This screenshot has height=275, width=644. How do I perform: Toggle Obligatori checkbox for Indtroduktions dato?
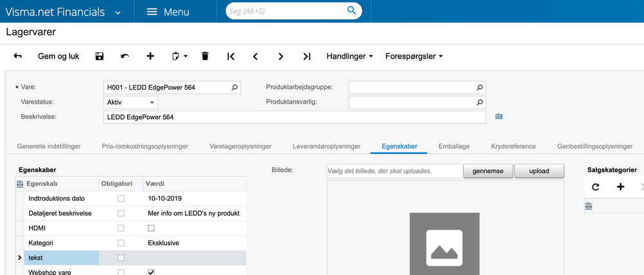121,198
